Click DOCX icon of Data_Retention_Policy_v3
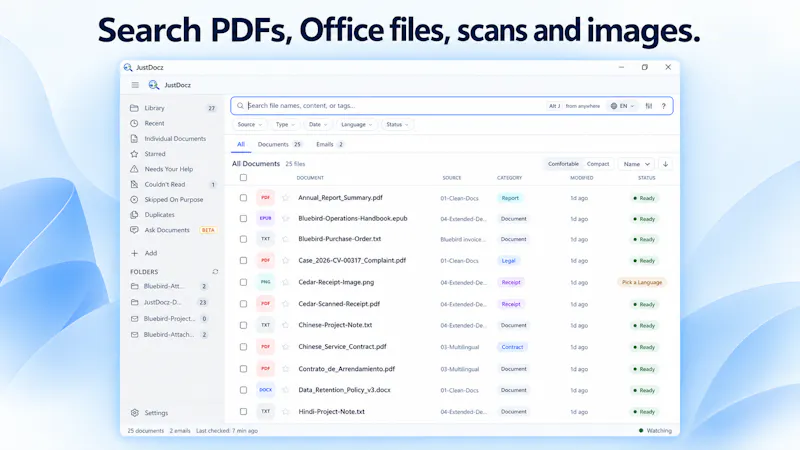The image size is (800, 450). pos(265,390)
